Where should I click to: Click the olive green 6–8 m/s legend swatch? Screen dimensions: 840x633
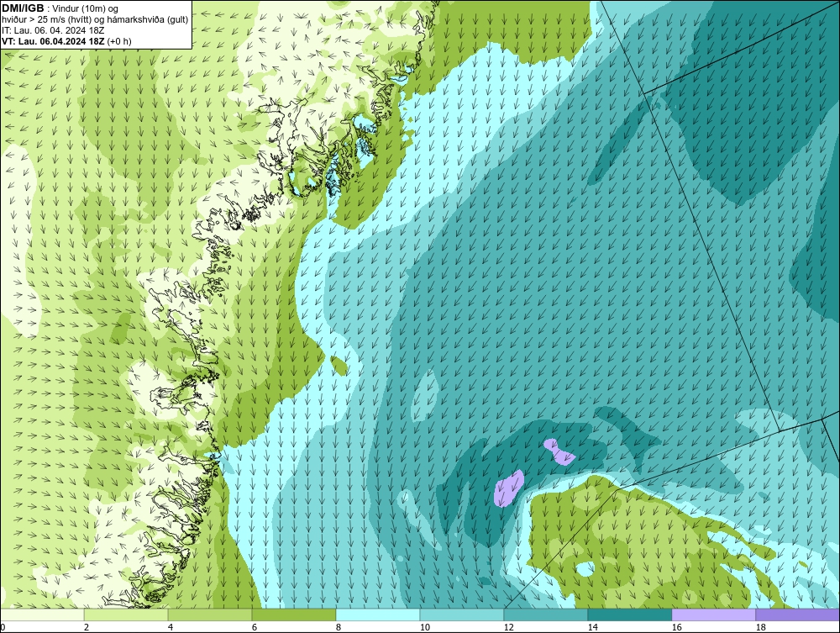pyautogui.click(x=294, y=615)
